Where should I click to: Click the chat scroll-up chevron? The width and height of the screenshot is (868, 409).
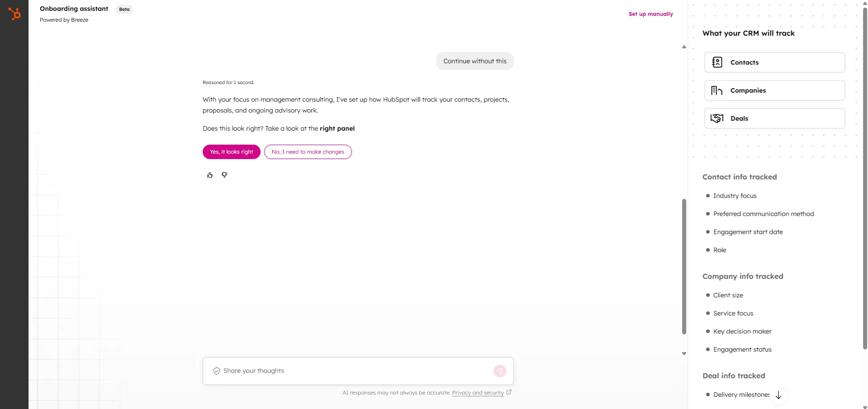pos(684,47)
